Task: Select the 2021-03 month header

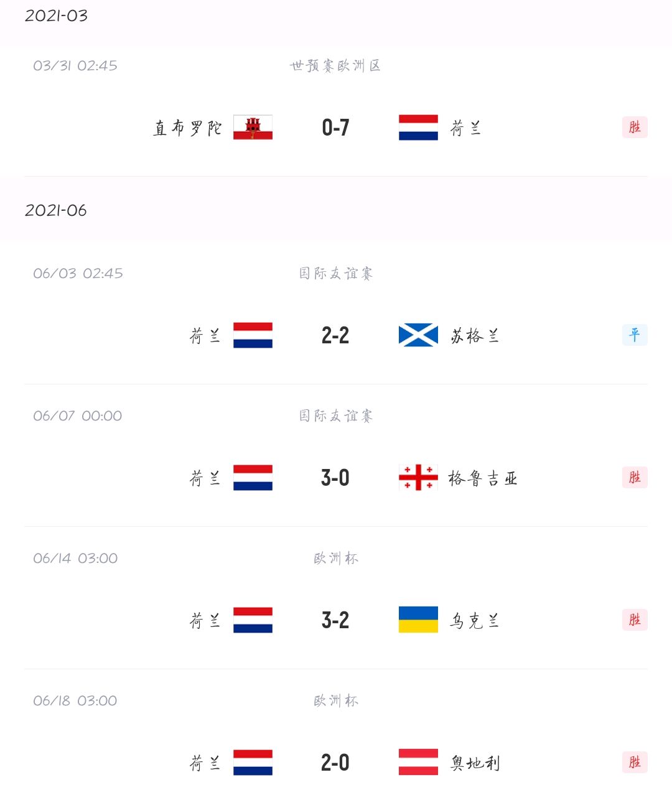Action: point(56,16)
